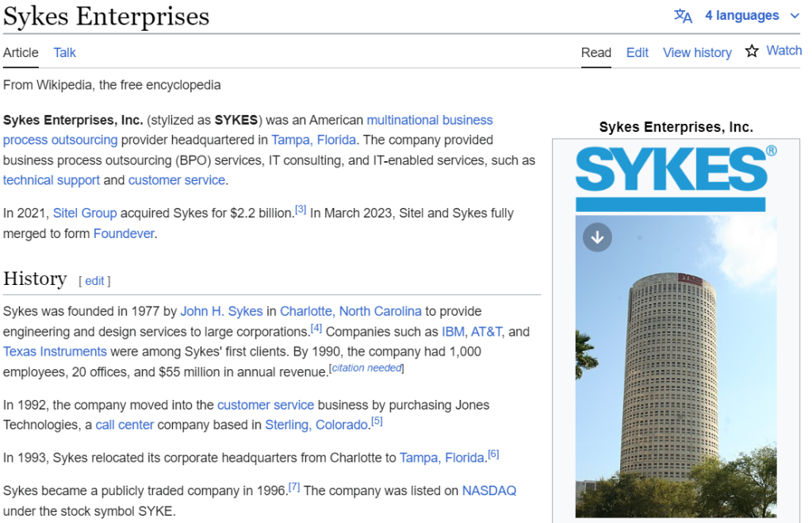Open the call center link

(x=124, y=425)
